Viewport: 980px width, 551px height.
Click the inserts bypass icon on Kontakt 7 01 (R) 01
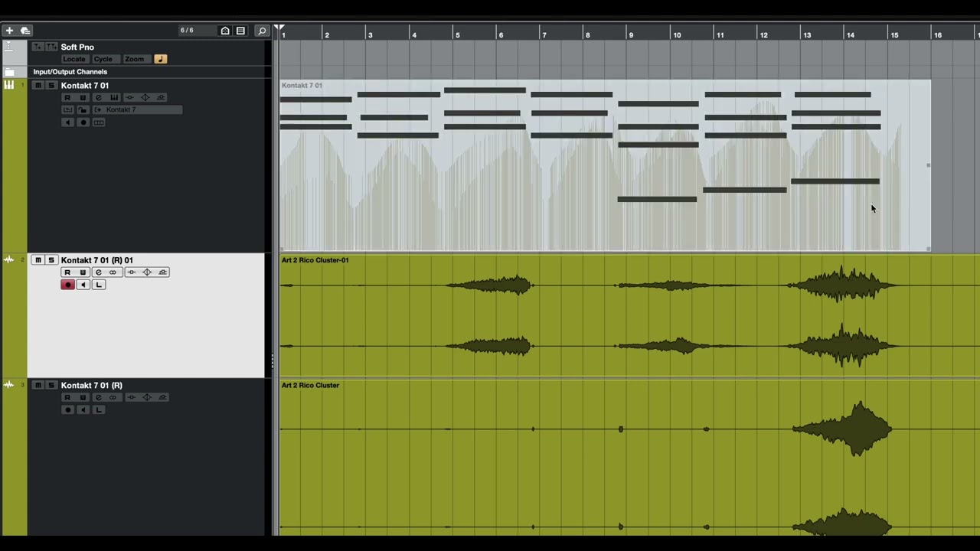tap(132, 272)
